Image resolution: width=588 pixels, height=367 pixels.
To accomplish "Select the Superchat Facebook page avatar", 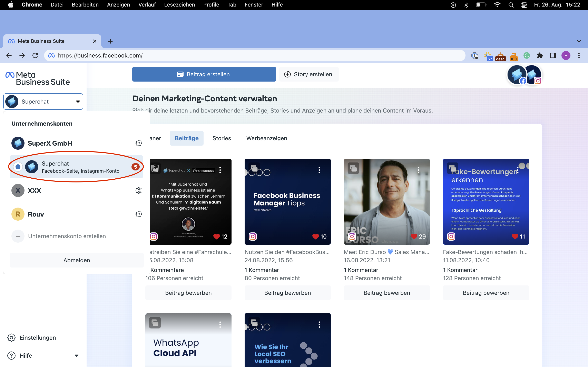I will click(517, 75).
